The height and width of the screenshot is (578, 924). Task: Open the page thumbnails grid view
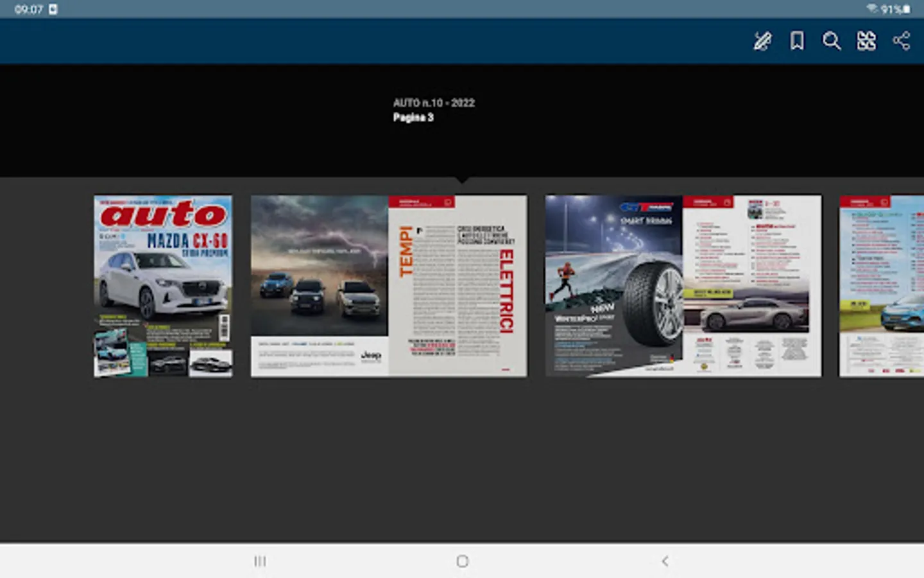(866, 41)
